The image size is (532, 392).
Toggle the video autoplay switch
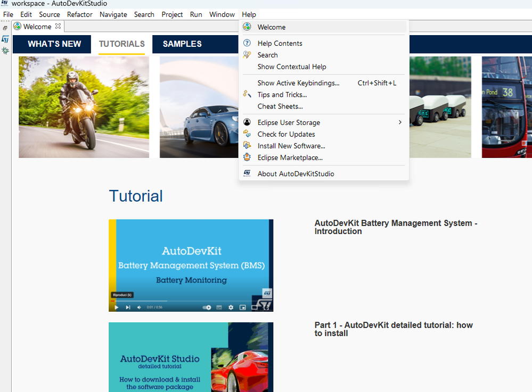[207, 307]
